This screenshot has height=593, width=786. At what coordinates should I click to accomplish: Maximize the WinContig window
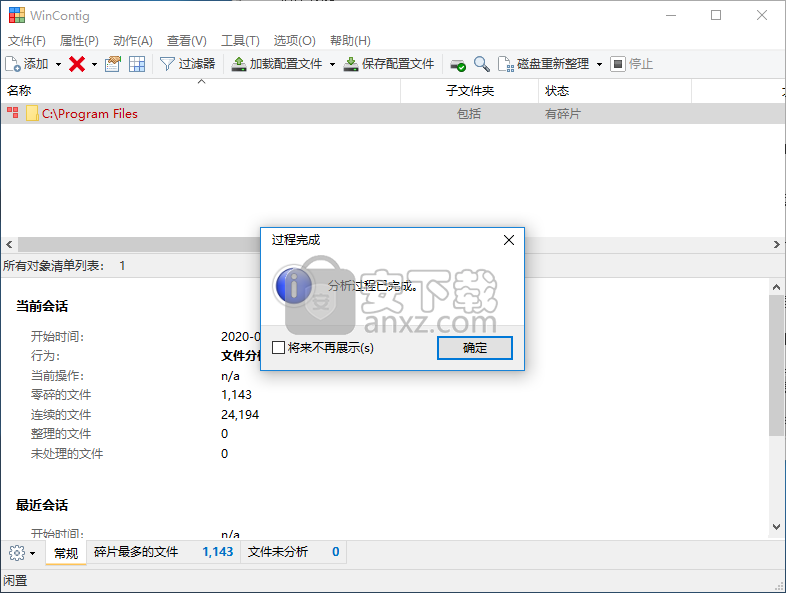click(716, 15)
